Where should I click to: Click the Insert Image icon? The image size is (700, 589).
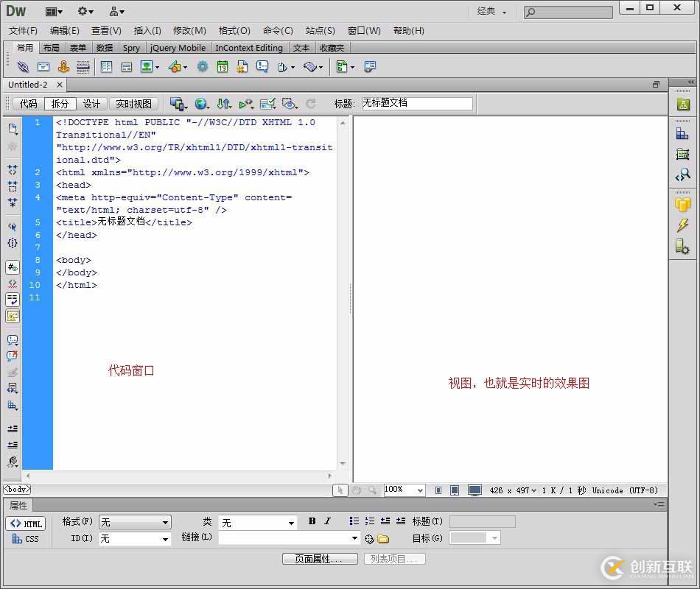(x=147, y=67)
